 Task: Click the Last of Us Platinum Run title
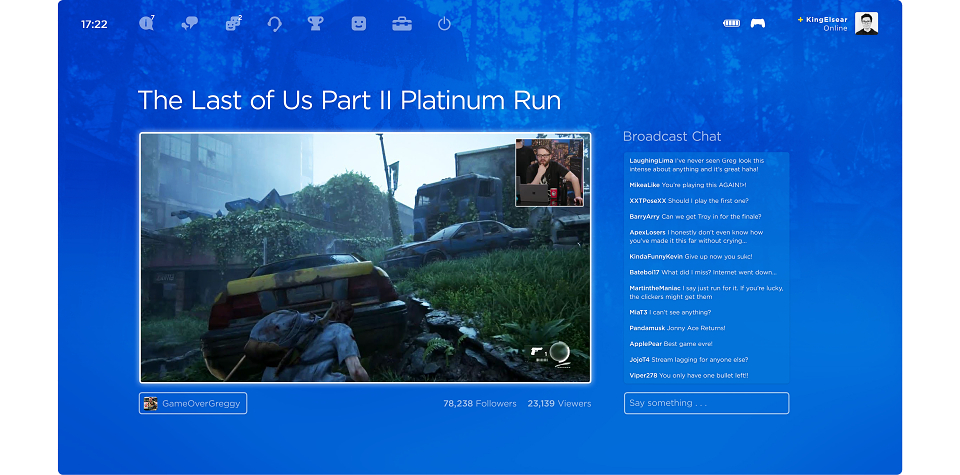(349, 100)
